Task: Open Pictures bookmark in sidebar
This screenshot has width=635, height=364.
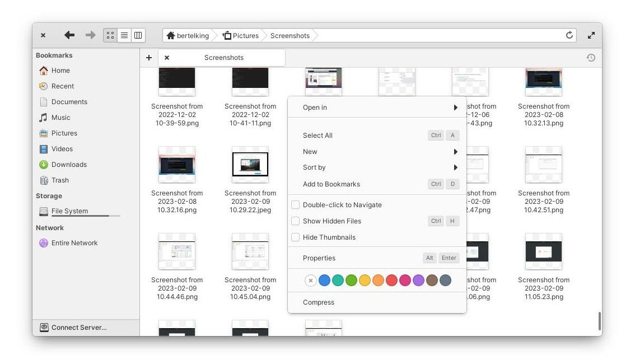Action: 58,133
